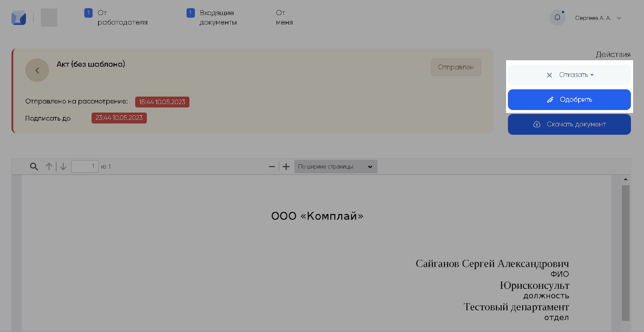Click Скачать документ button
The height and width of the screenshot is (332, 644).
tap(569, 124)
